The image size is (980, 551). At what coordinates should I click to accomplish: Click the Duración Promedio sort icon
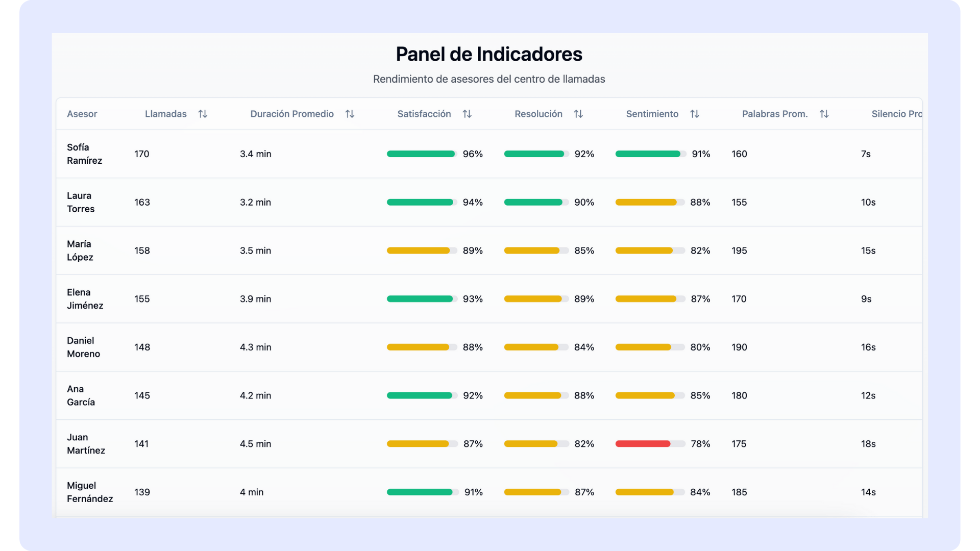(350, 114)
